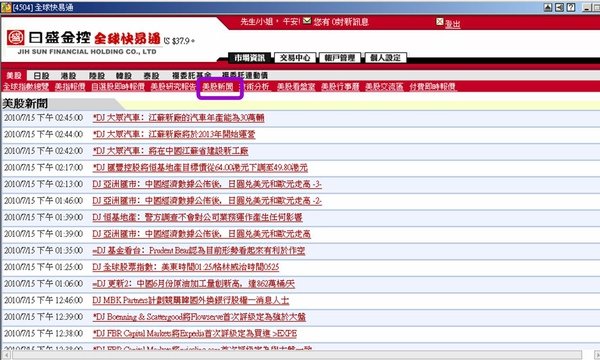This screenshot has width=600, height=360.
Task: Select the 港股 market tab
Action: [x=68, y=76]
